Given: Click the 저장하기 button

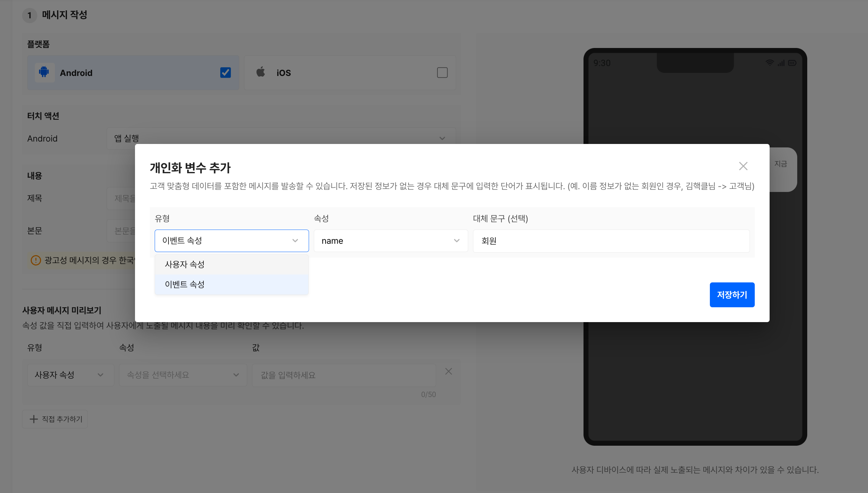Looking at the screenshot, I should coord(732,295).
